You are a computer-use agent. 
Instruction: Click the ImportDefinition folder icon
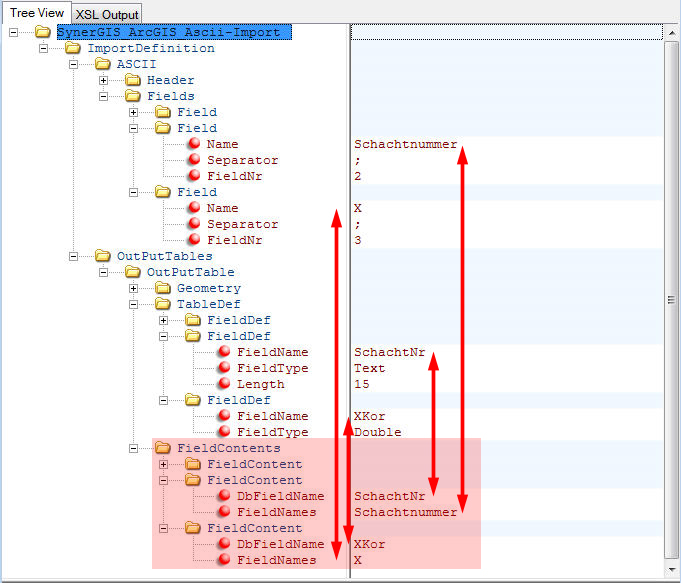(73, 48)
